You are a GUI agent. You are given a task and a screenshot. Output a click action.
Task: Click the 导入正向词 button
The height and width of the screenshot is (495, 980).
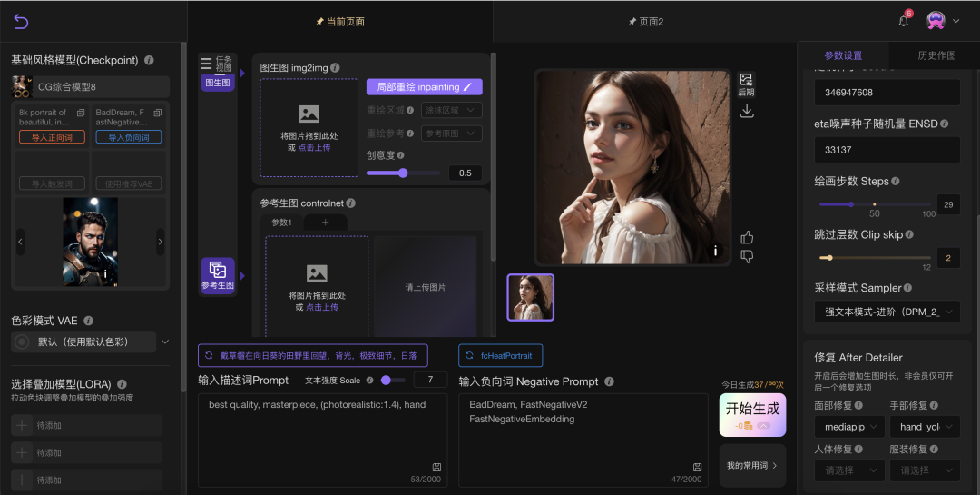(52, 137)
